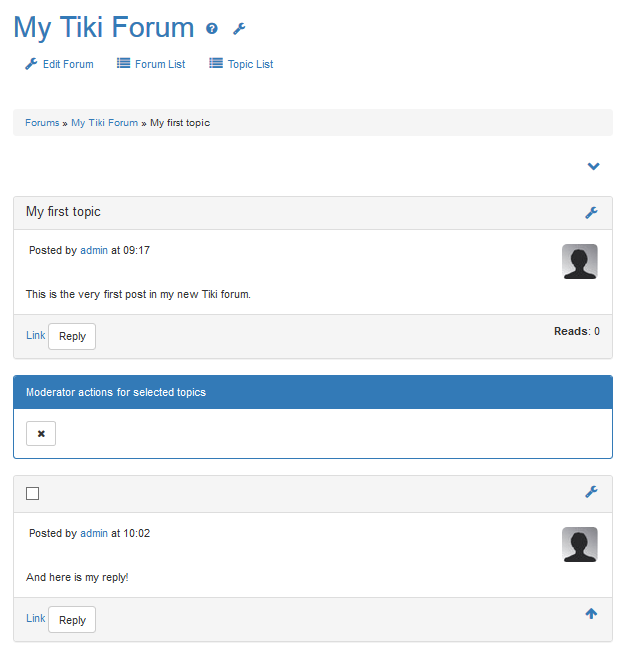Click the delete X moderator action button
632x663 pixels.
coord(41,434)
